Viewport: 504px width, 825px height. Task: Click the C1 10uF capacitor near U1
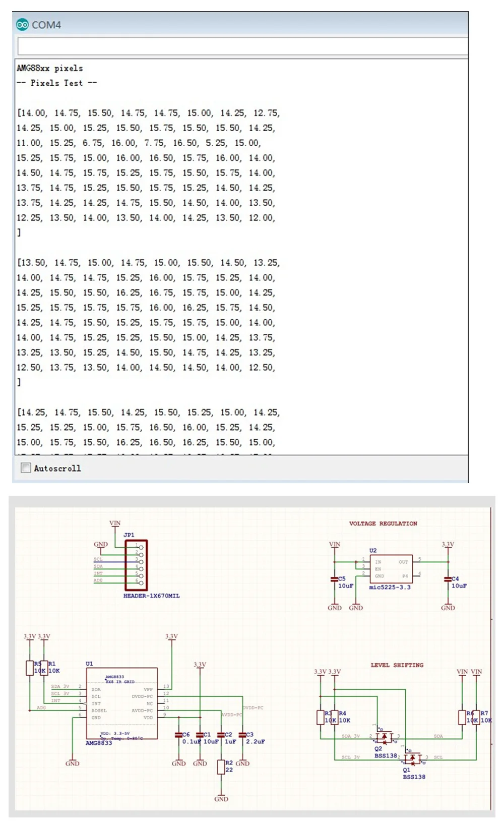[x=200, y=735]
